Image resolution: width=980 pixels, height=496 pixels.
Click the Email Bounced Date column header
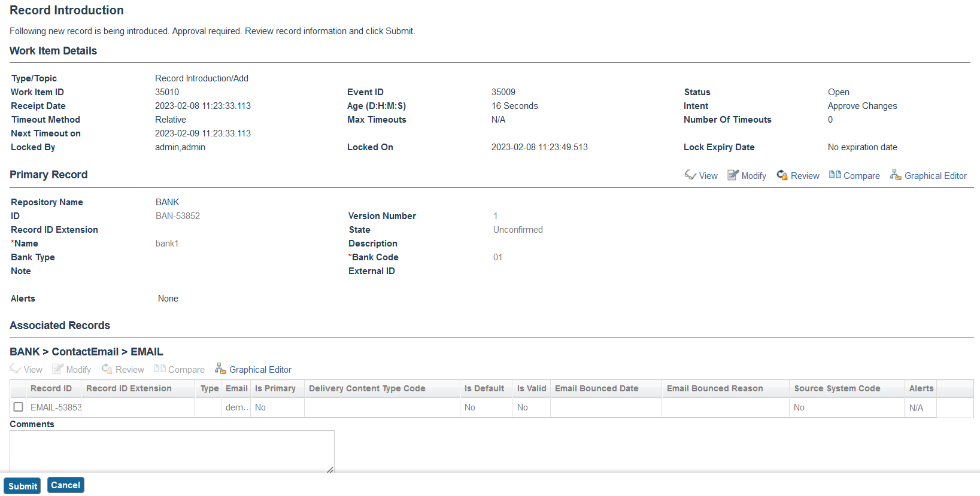pyautogui.click(x=596, y=388)
